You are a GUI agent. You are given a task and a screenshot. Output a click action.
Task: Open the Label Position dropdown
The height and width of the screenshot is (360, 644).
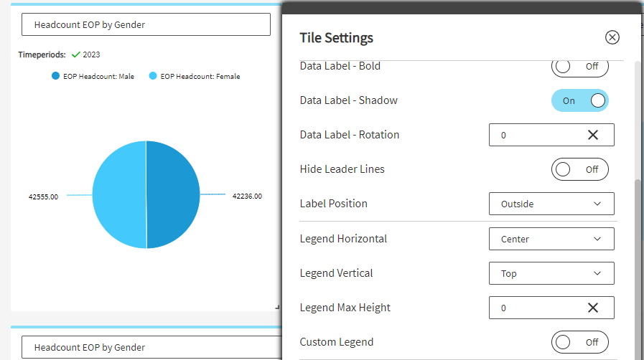[x=551, y=204]
